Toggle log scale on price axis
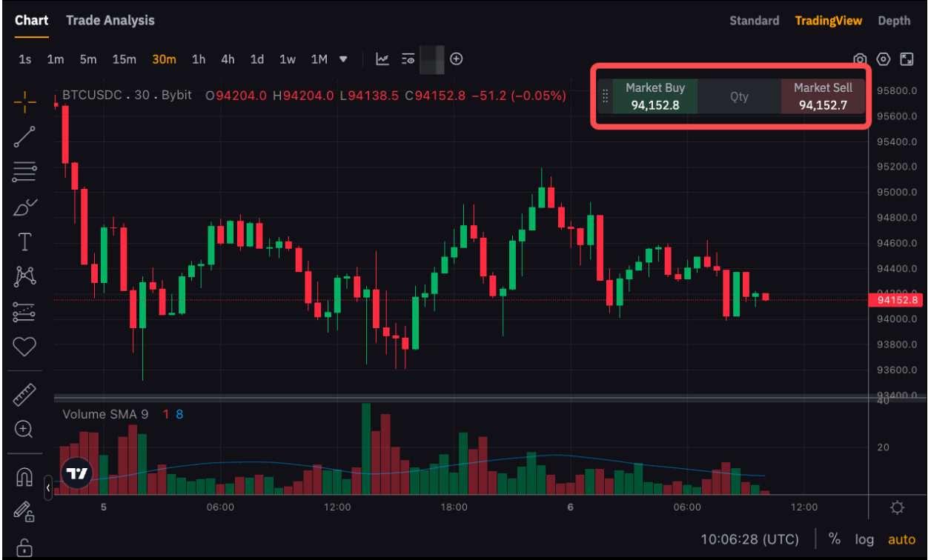928x560 pixels. (864, 539)
